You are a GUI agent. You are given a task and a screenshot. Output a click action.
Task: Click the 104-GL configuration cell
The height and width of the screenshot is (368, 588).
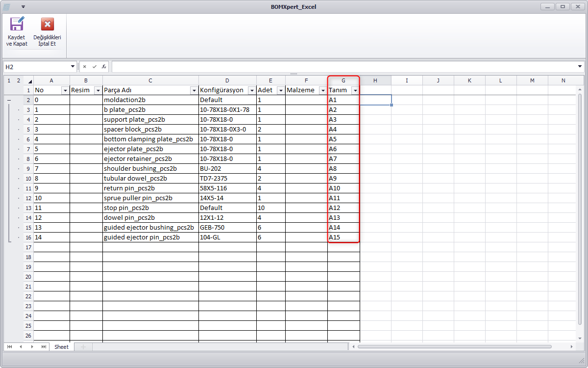click(228, 237)
